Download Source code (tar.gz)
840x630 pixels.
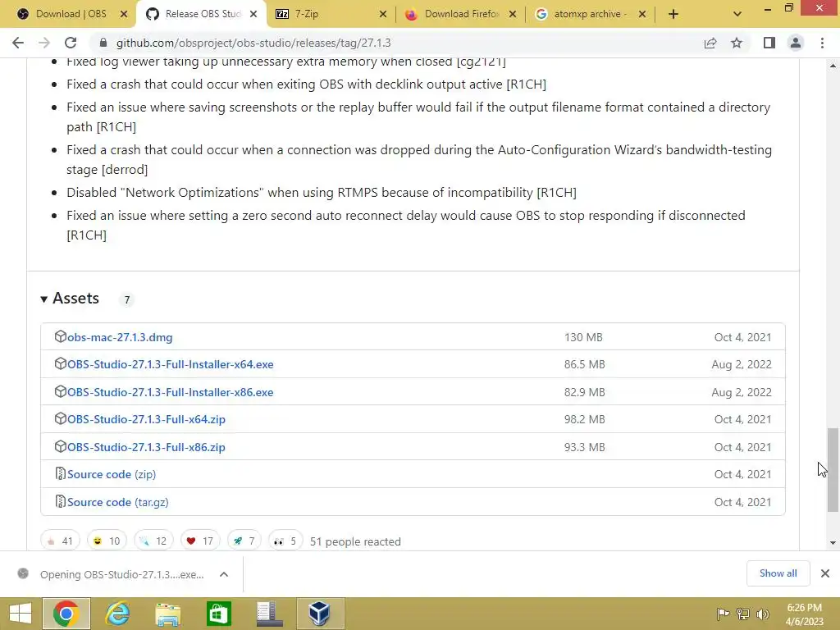118,503
